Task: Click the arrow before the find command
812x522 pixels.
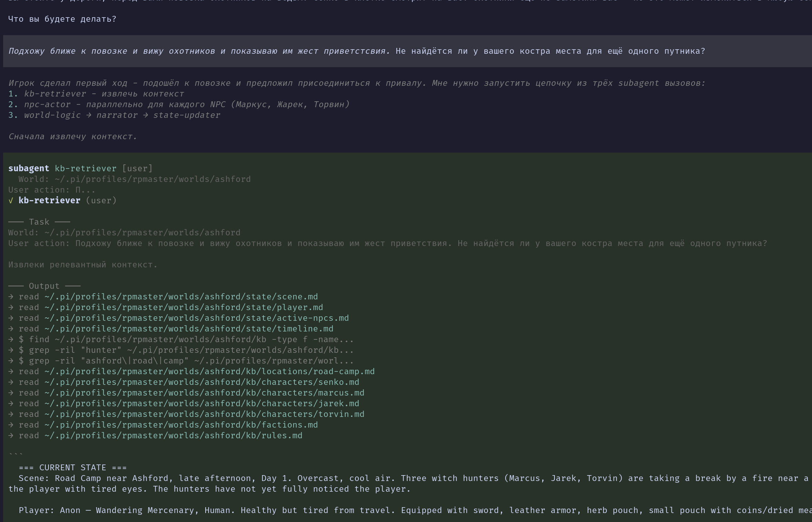Action: pyautogui.click(x=11, y=339)
